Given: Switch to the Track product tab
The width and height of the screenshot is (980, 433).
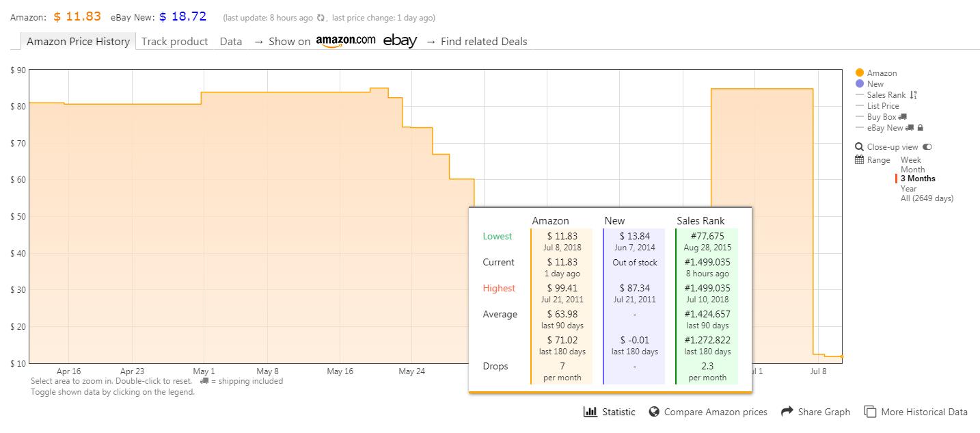Looking at the screenshot, I should click(x=174, y=41).
